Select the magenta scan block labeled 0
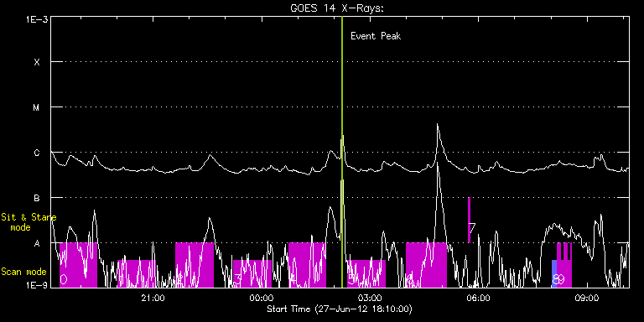Screen dimensions: 644x322 pos(79,265)
